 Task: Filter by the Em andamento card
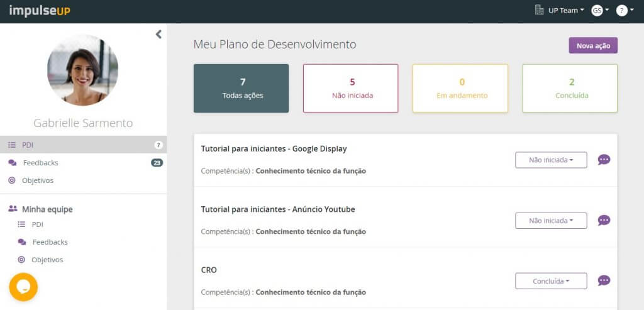460,88
